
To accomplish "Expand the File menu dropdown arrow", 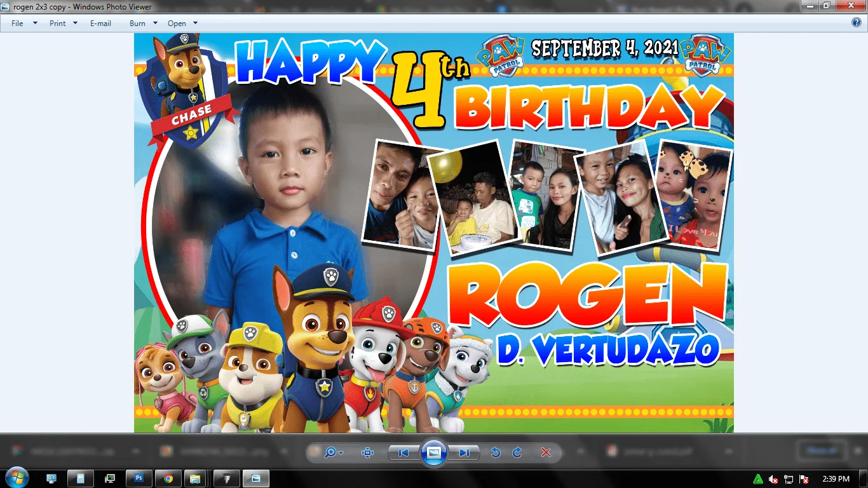I will coord(35,23).
